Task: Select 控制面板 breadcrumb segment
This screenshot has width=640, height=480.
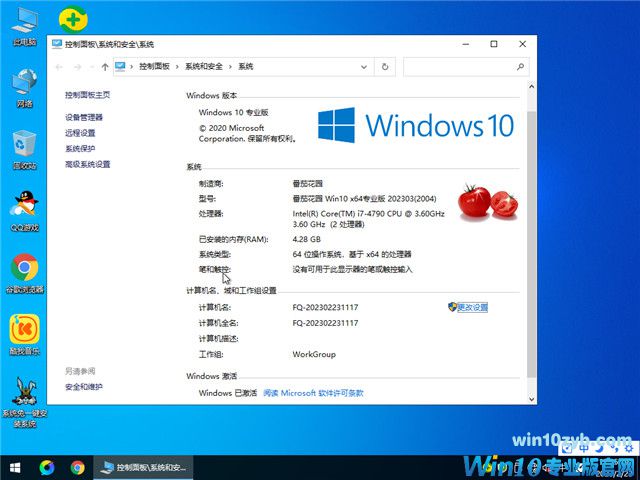Action: click(x=154, y=67)
